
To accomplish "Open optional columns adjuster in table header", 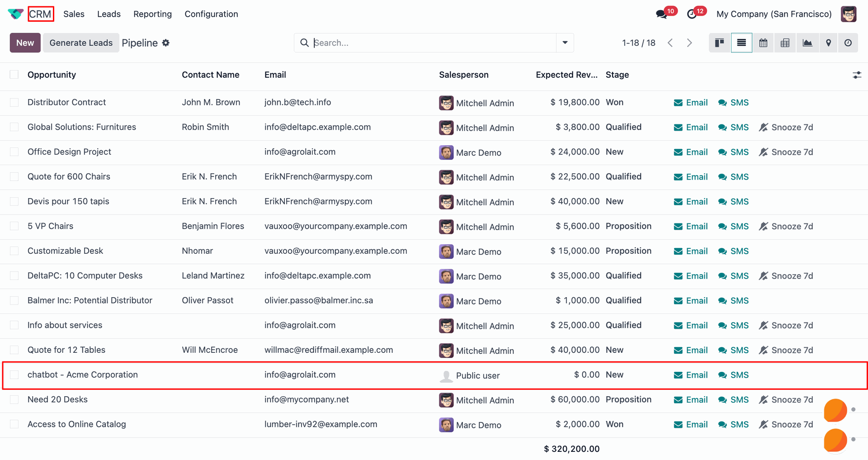I will pyautogui.click(x=857, y=75).
